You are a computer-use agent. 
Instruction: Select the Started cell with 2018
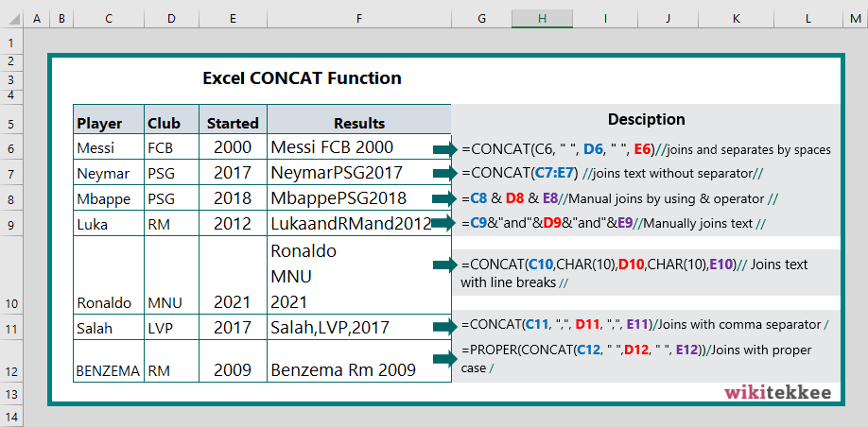pyautogui.click(x=233, y=197)
